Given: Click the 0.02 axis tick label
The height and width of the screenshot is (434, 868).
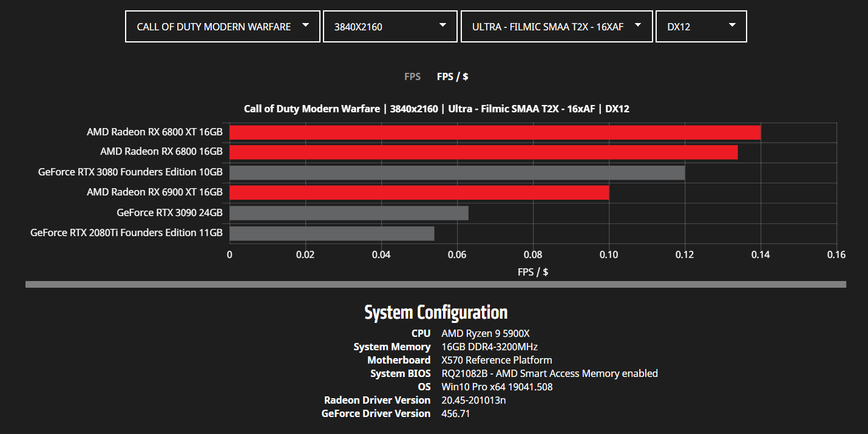Looking at the screenshot, I should (x=305, y=255).
